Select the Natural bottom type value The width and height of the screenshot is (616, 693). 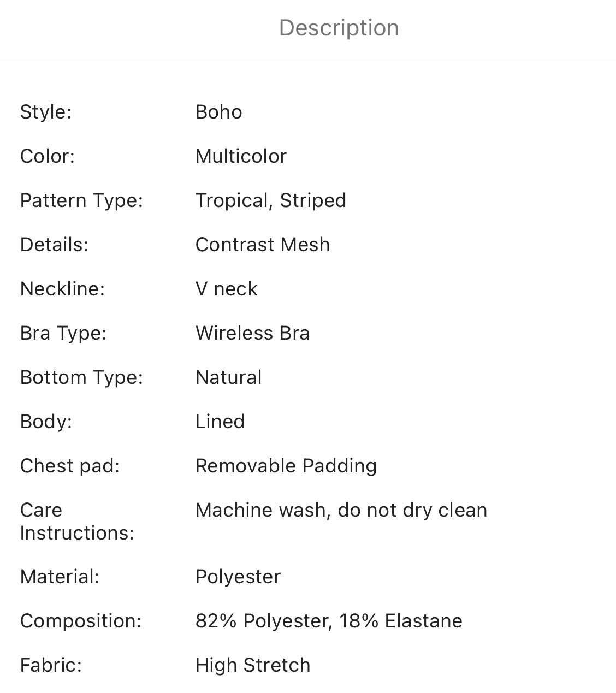[x=228, y=377]
